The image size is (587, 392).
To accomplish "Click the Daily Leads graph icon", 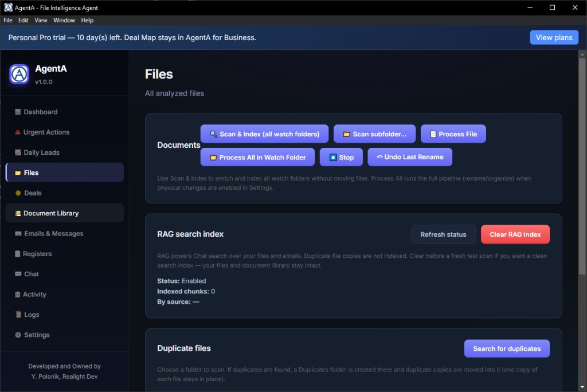I will (18, 152).
